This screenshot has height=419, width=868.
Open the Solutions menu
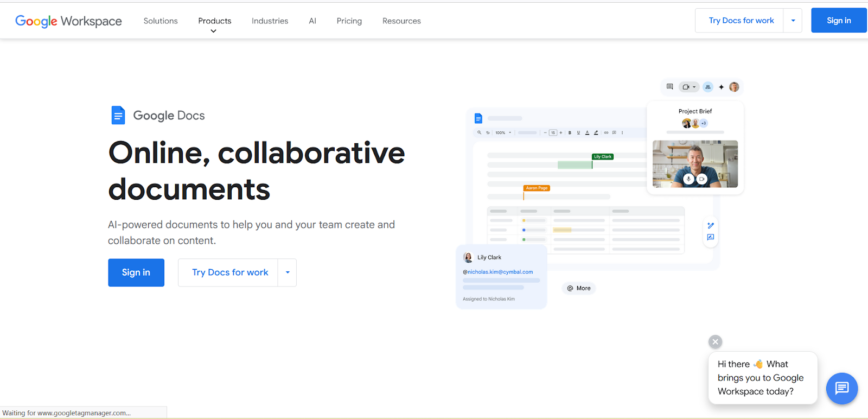161,21
